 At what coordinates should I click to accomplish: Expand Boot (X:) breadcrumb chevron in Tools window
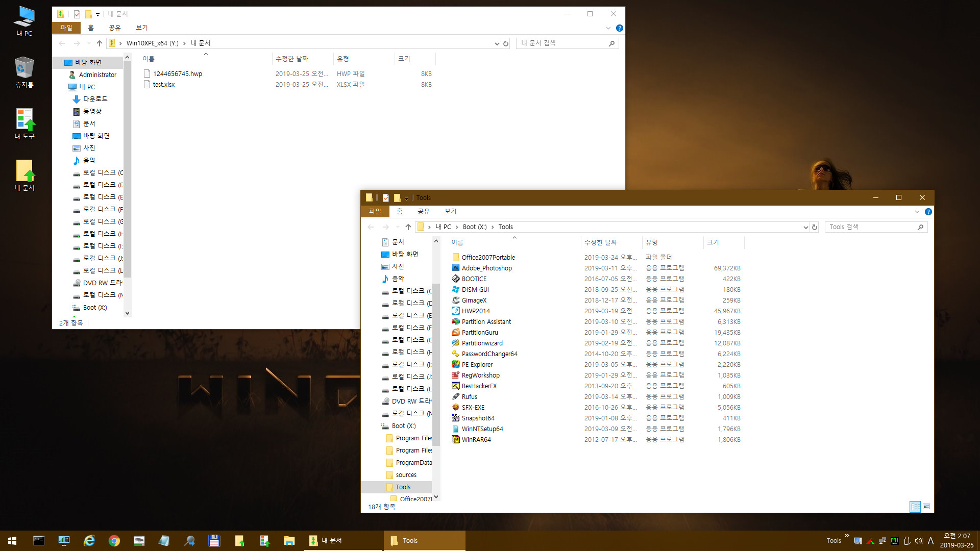493,227
